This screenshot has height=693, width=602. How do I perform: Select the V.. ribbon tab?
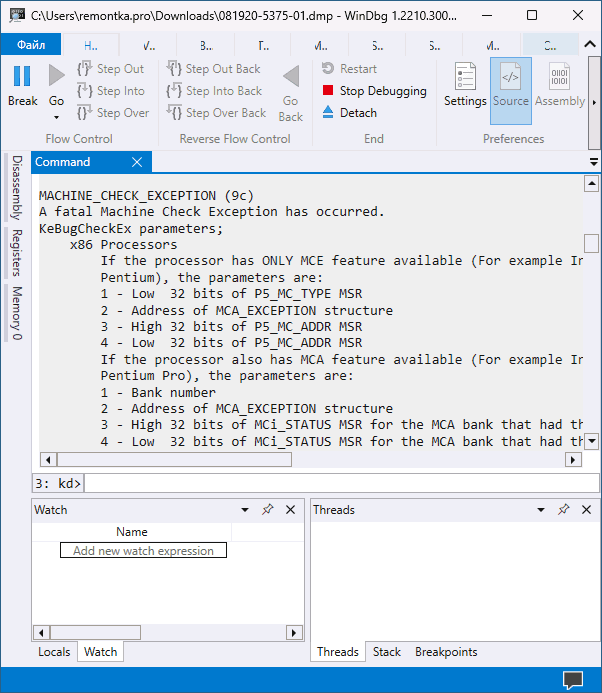tap(149, 45)
